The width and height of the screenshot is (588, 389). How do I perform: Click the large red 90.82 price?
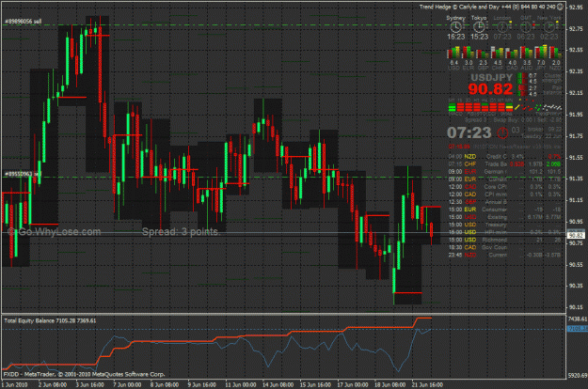(490, 89)
